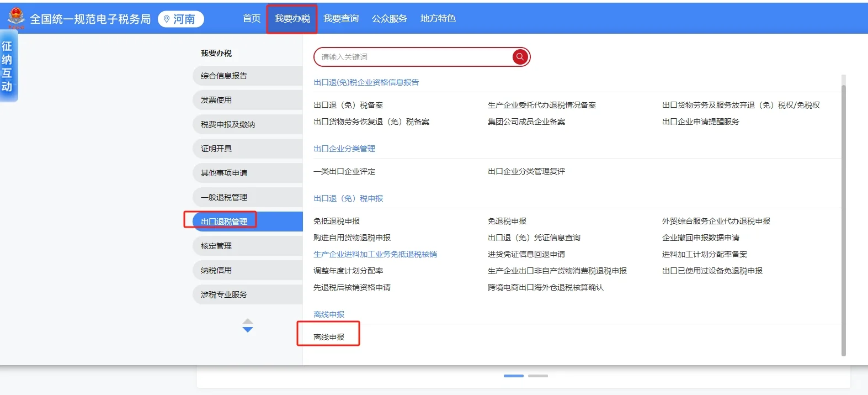The image size is (868, 395).
Task: Click the down arrow below sidebar list
Action: (248, 330)
